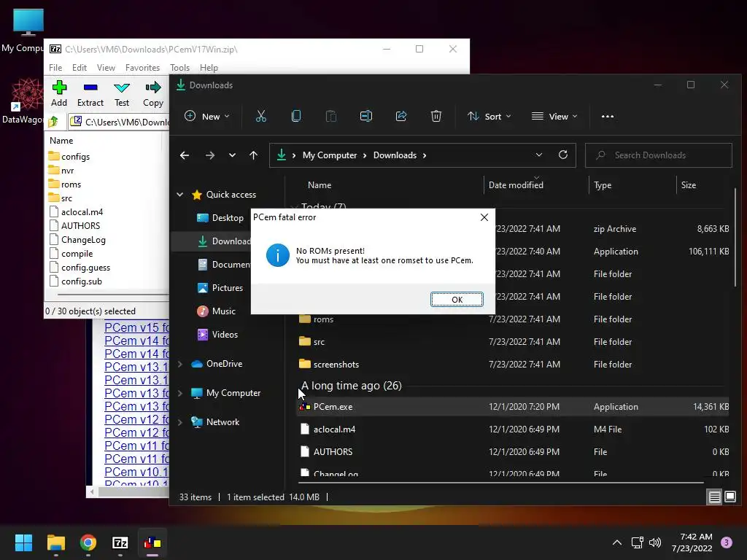Click the volume speaker tray icon
The height and width of the screenshot is (560, 747).
[x=655, y=542]
